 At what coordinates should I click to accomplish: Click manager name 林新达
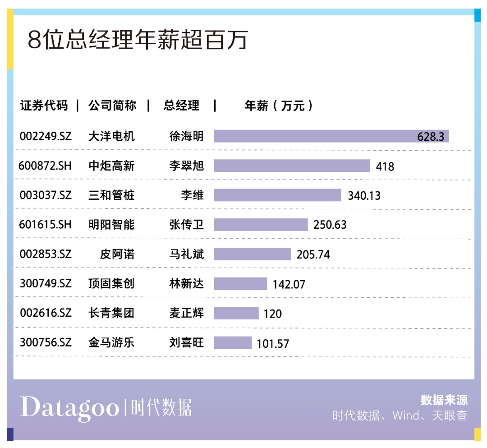click(186, 283)
